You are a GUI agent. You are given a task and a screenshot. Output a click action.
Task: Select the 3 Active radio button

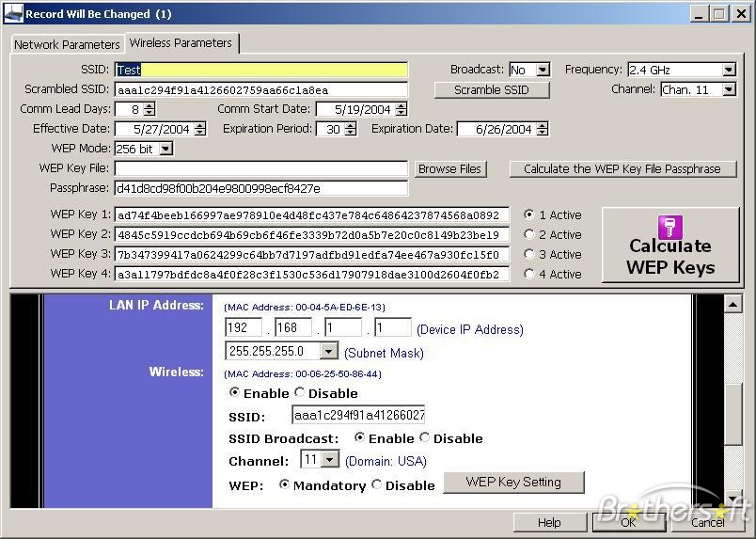[528, 254]
